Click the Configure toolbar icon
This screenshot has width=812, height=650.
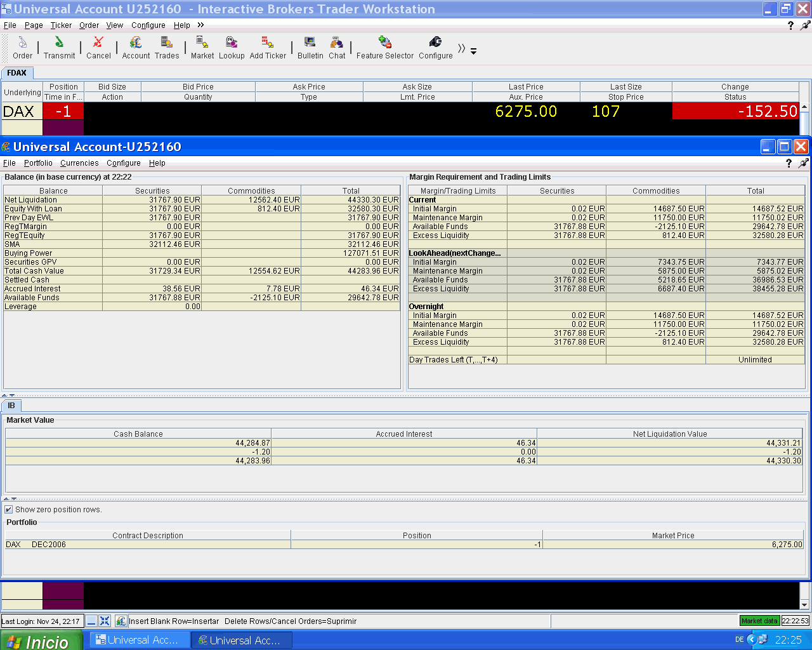(x=436, y=48)
